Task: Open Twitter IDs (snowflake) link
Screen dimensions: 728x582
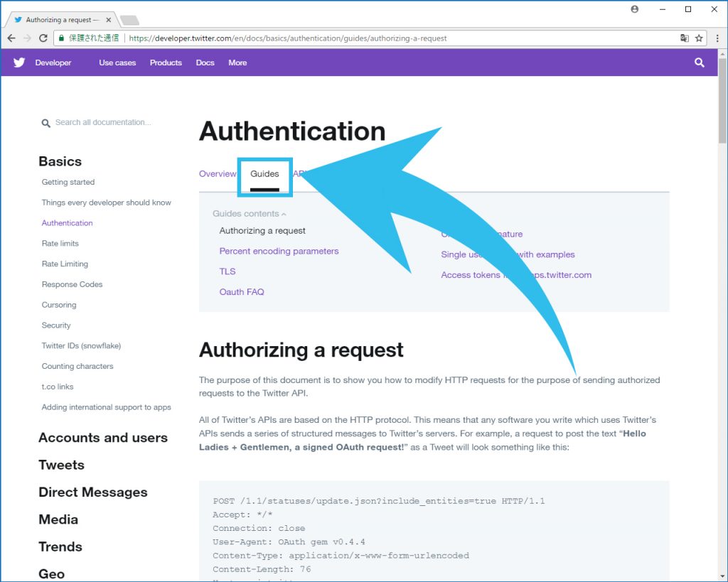Action: tap(81, 345)
